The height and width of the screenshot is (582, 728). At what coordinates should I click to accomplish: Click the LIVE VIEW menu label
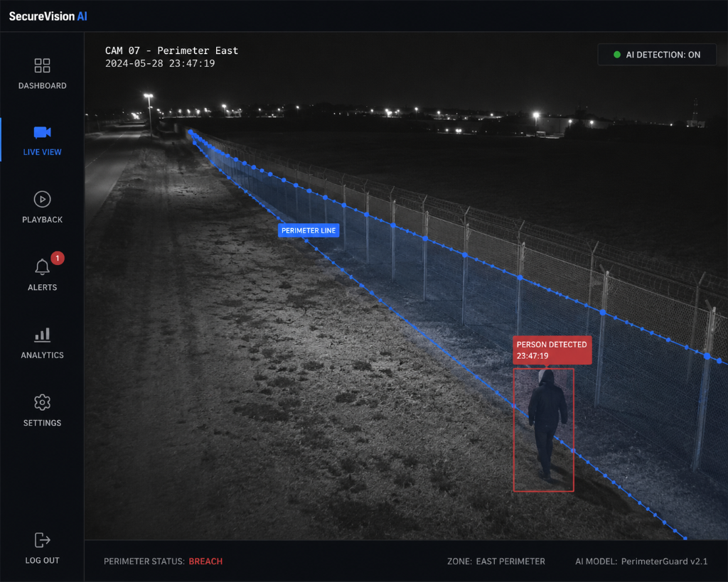pos(42,152)
